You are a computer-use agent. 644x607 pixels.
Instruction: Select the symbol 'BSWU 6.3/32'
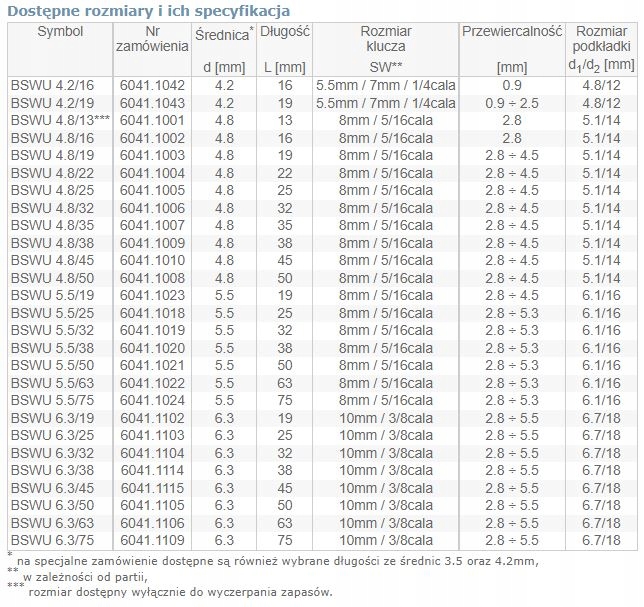click(52, 453)
